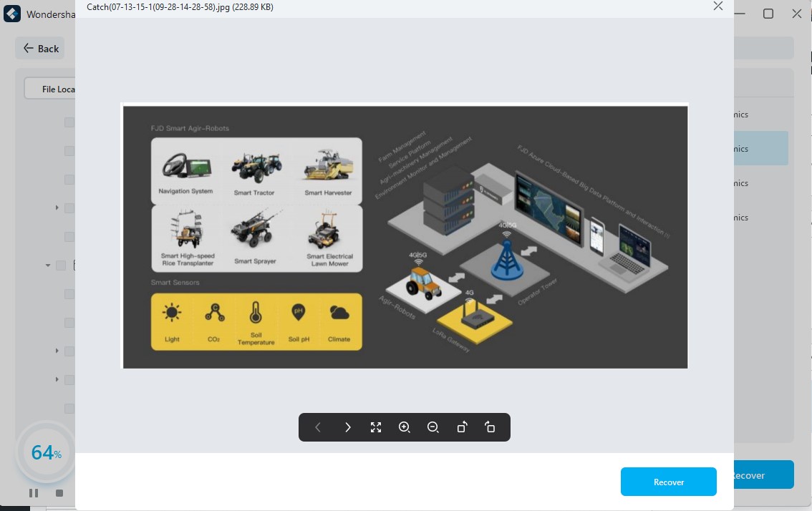Click preview filename Catch(07-13-15-1...).jpg
The height and width of the screenshot is (511, 812).
pyautogui.click(x=180, y=7)
